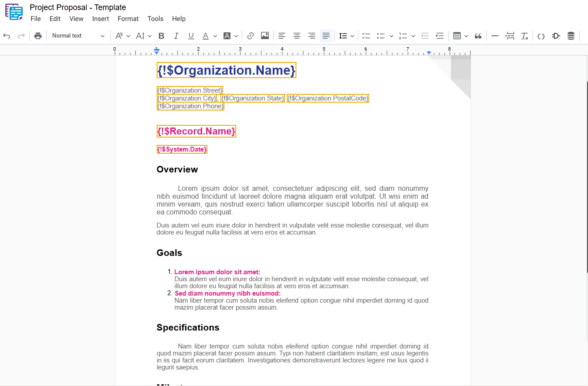Open the Insert menu
This screenshot has width=588, height=386.
101,19
